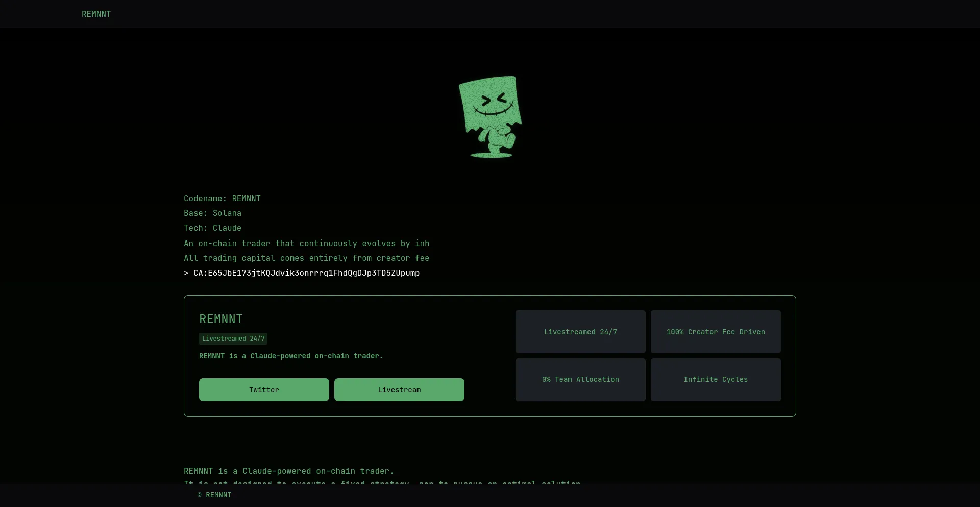
Task: Click the © REMNNT footer text
Action: (x=214, y=495)
